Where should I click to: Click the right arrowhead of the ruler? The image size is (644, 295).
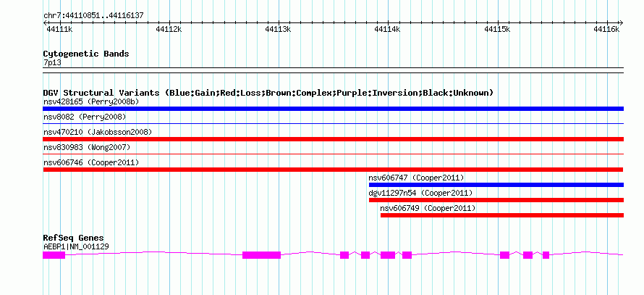click(x=621, y=22)
